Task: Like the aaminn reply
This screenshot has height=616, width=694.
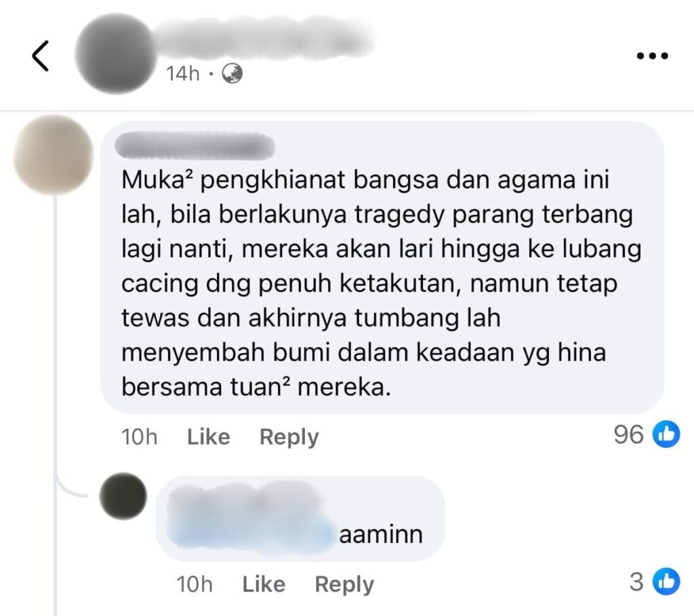Action: pyautogui.click(x=264, y=584)
